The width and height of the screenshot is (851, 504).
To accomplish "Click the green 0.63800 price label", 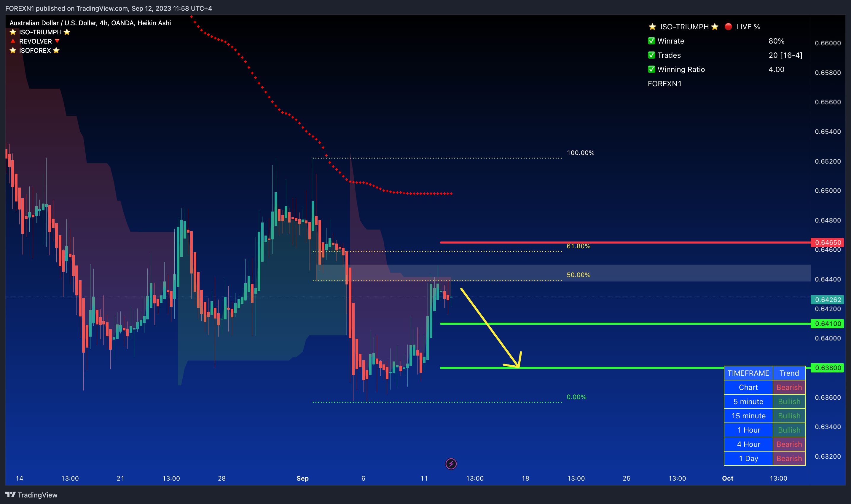I will [x=828, y=368].
